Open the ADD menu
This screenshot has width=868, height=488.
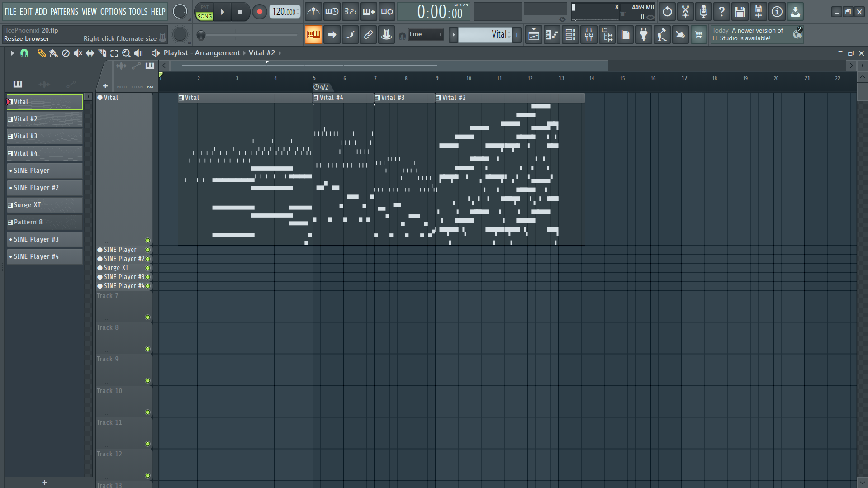tap(41, 12)
